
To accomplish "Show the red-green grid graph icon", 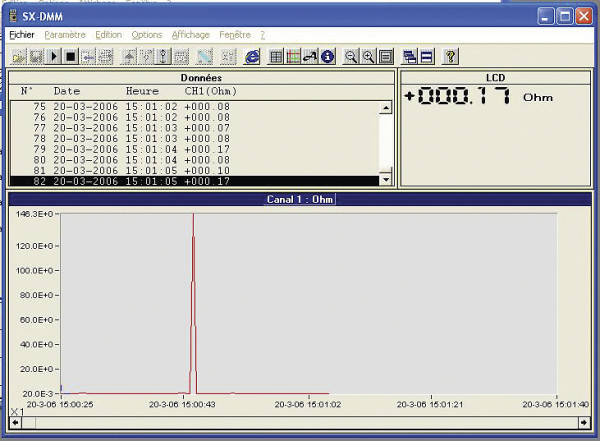I will (x=293, y=57).
